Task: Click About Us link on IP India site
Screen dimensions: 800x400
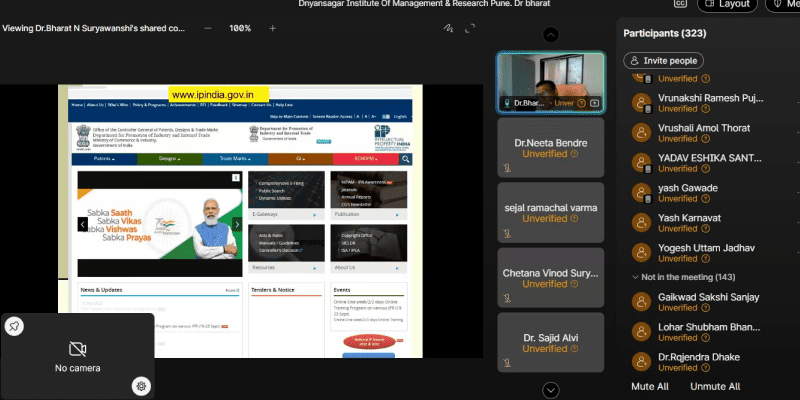Action: click(x=95, y=105)
